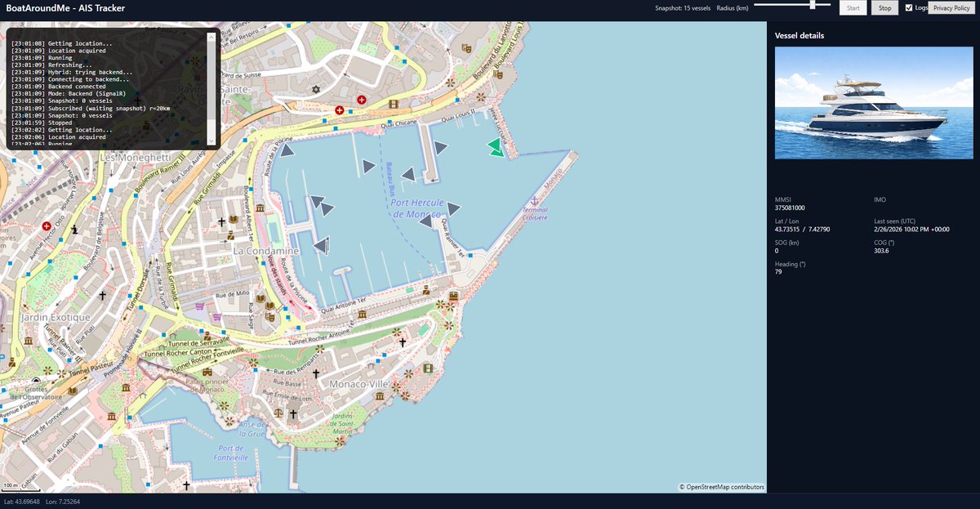
Task: Click the scales of justice courthouse icon
Action: point(279,413)
